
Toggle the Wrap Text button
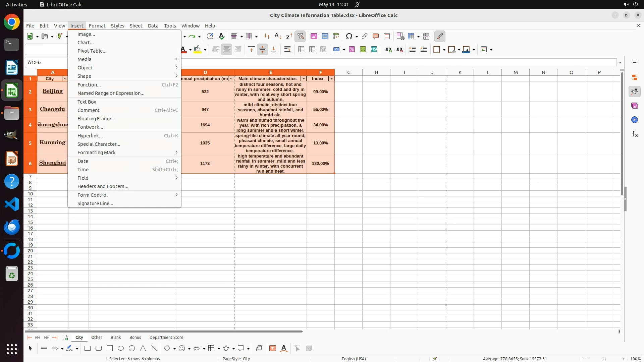(287, 50)
